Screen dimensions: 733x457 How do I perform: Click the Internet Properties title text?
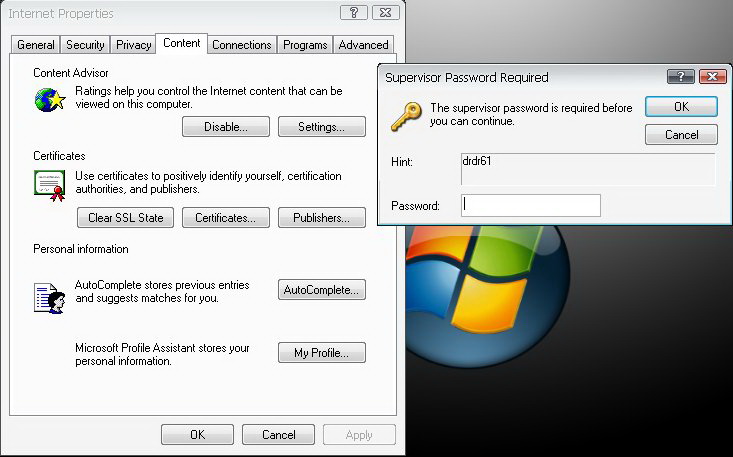pyautogui.click(x=61, y=14)
